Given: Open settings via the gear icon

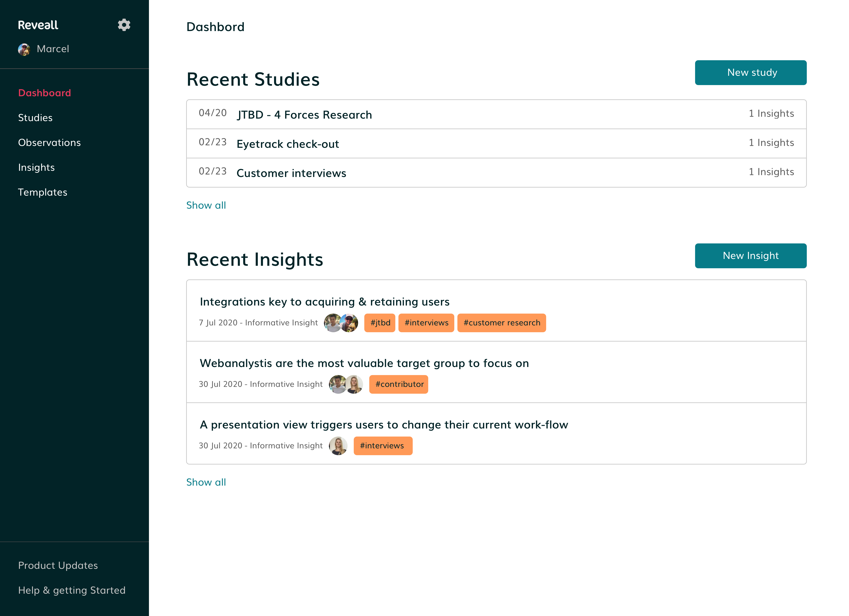Looking at the screenshot, I should (x=124, y=25).
